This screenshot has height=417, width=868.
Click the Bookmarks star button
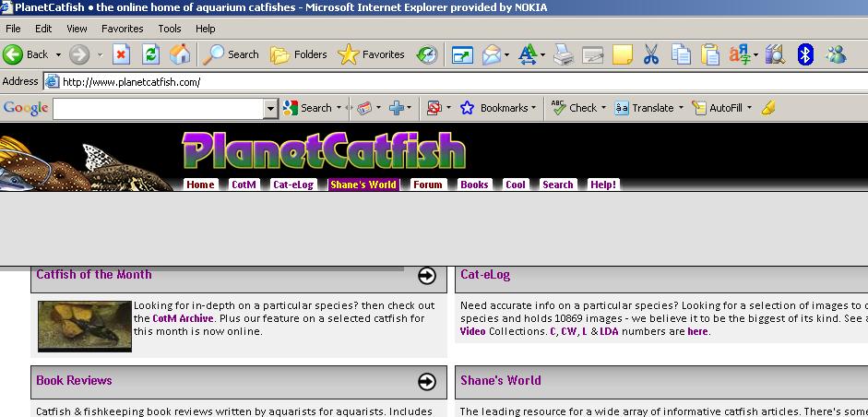494,108
